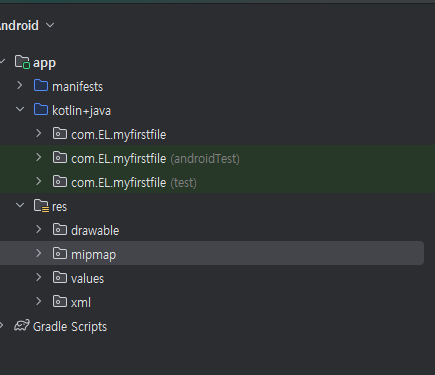The height and width of the screenshot is (375, 435).
Task: Select the values label
Action: pyautogui.click(x=87, y=279)
